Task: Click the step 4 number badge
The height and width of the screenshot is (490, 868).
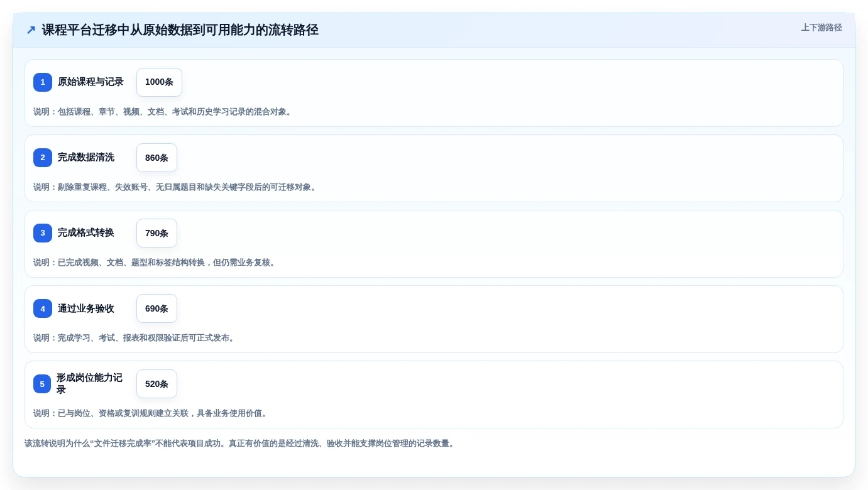Action: [43, 308]
